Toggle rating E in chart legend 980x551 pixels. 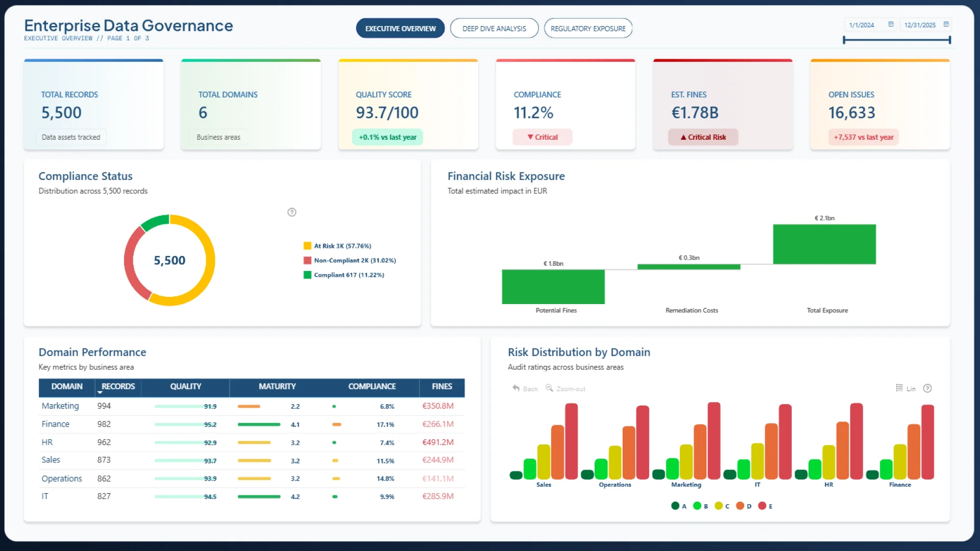tap(762, 506)
